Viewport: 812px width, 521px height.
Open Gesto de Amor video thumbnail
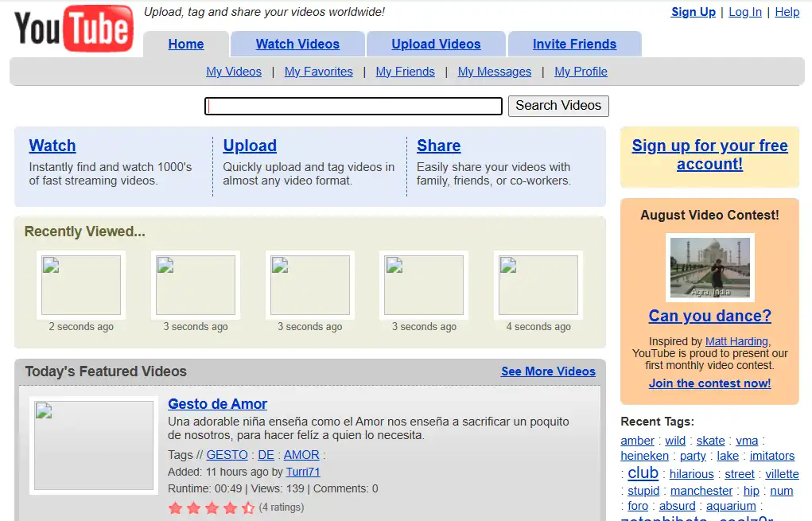coord(94,445)
